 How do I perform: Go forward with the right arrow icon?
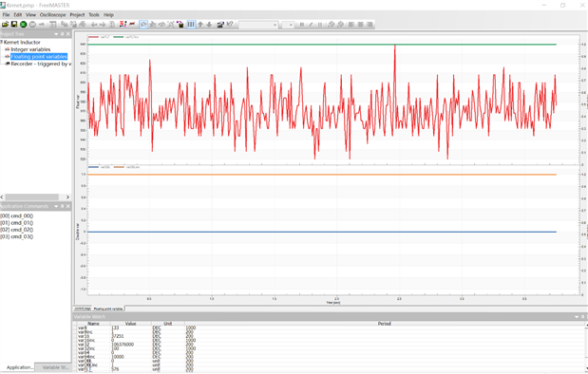103,25
